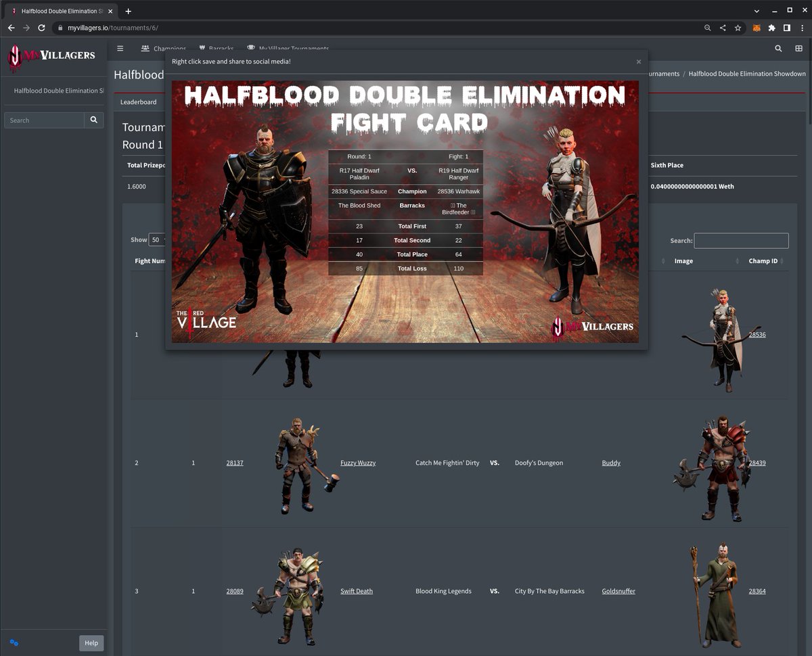Open the Buddy champion link
812x656 pixels.
(611, 463)
